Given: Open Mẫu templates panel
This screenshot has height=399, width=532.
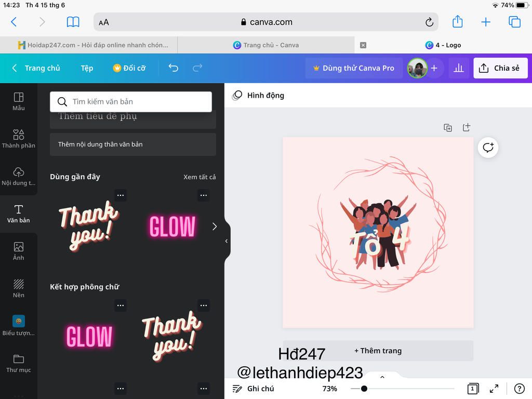Looking at the screenshot, I should pyautogui.click(x=19, y=102).
